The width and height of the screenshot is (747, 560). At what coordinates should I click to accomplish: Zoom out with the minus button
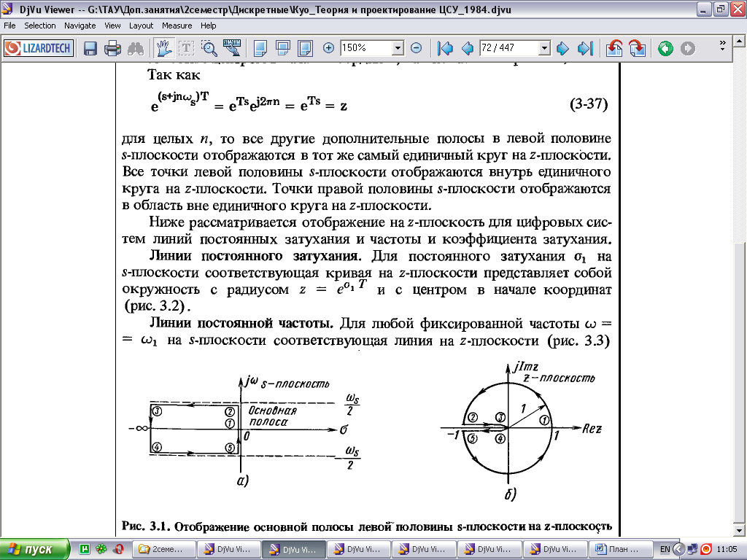(416, 47)
